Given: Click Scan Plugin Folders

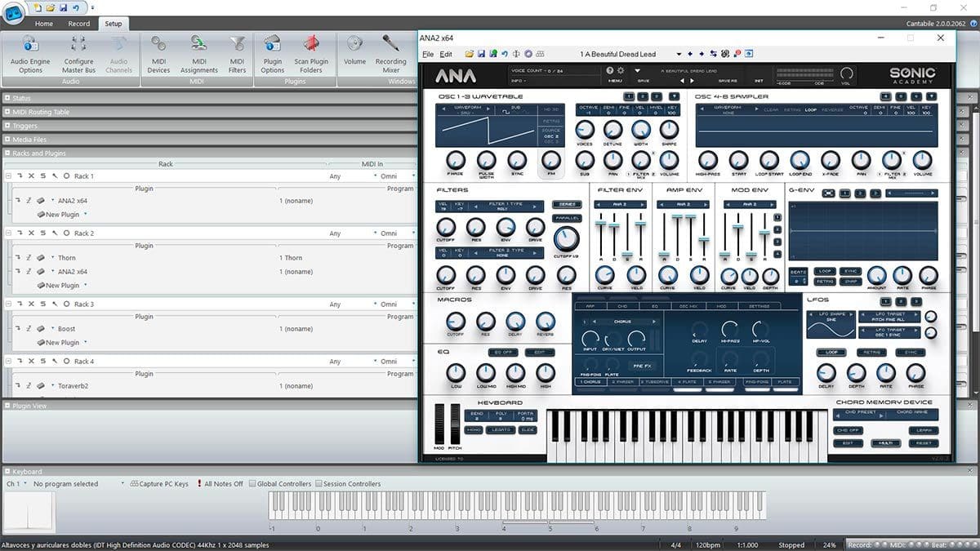Looking at the screenshot, I should 311,55.
